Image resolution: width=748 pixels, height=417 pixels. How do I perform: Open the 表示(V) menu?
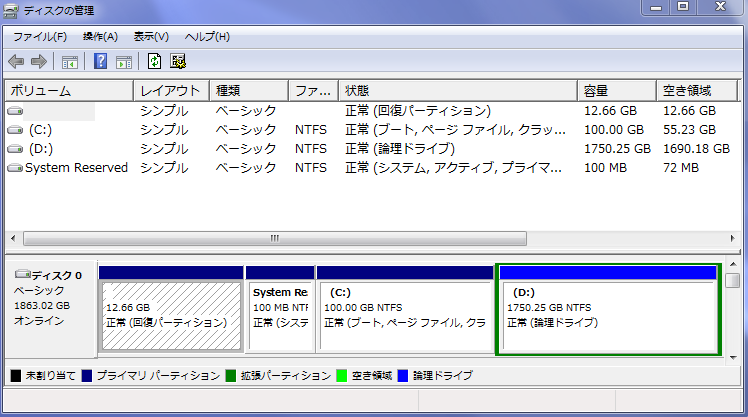(151, 36)
